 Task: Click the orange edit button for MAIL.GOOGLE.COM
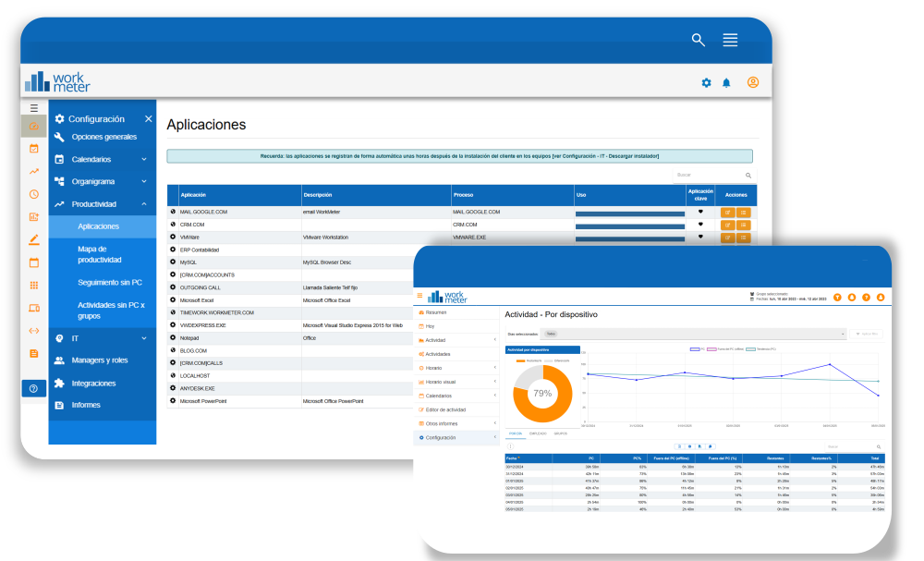(727, 213)
